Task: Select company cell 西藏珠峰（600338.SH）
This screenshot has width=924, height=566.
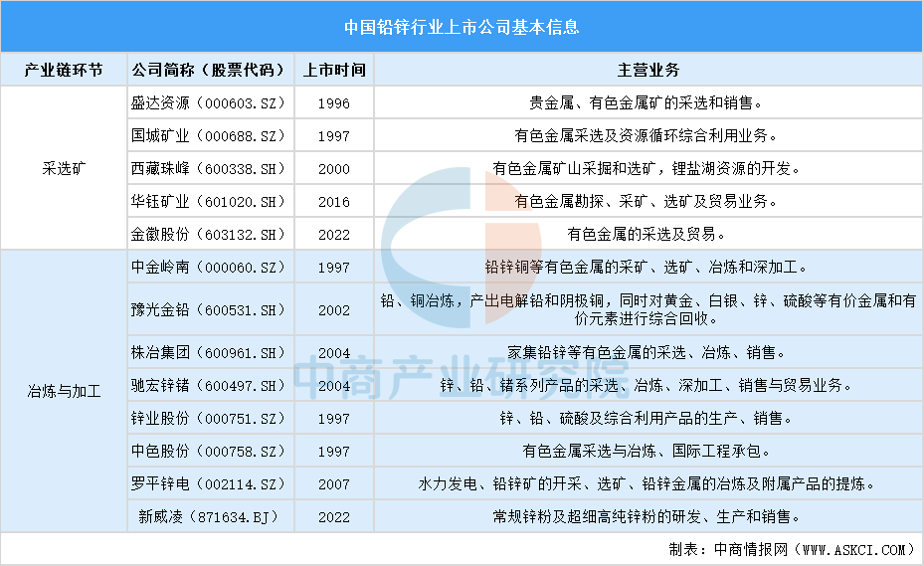Action: click(211, 169)
